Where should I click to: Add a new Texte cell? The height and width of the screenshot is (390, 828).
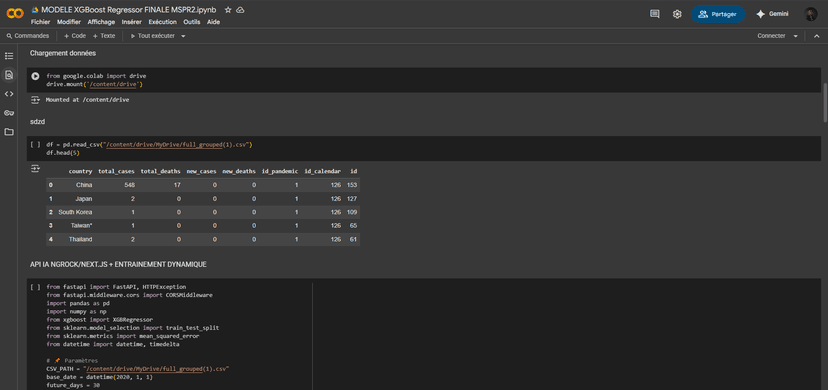tap(104, 36)
